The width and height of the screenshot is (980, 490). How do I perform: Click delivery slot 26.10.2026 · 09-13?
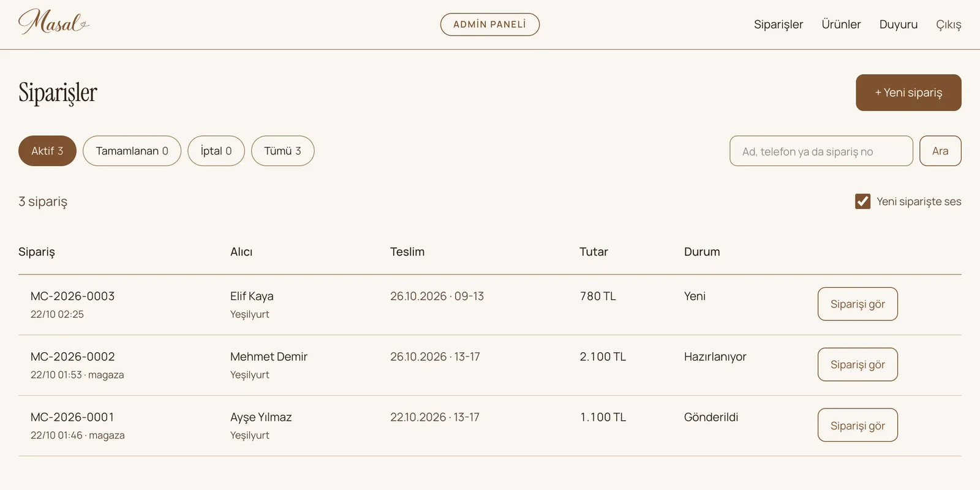[x=437, y=296]
